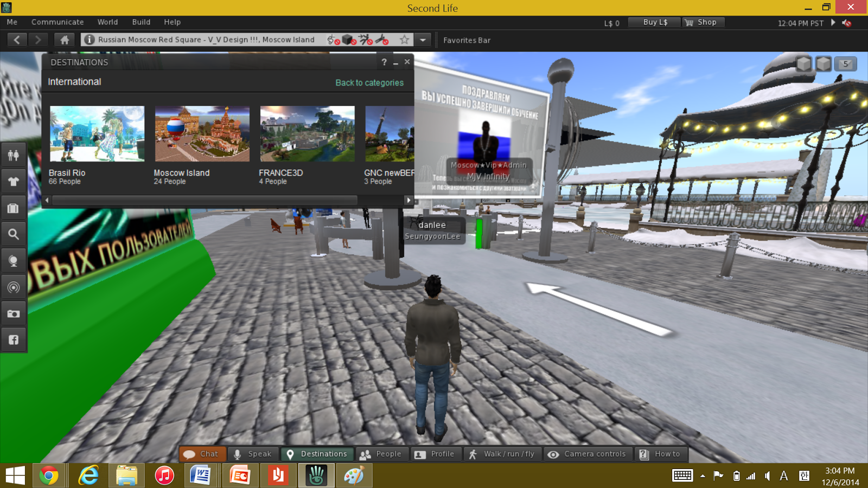Open the Me menu

(12, 22)
